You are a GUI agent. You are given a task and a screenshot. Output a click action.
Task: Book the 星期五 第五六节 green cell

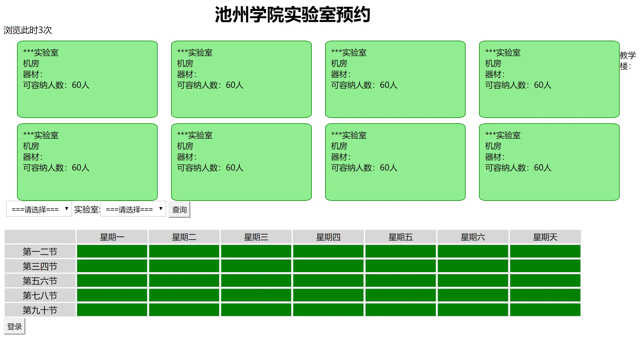click(401, 280)
